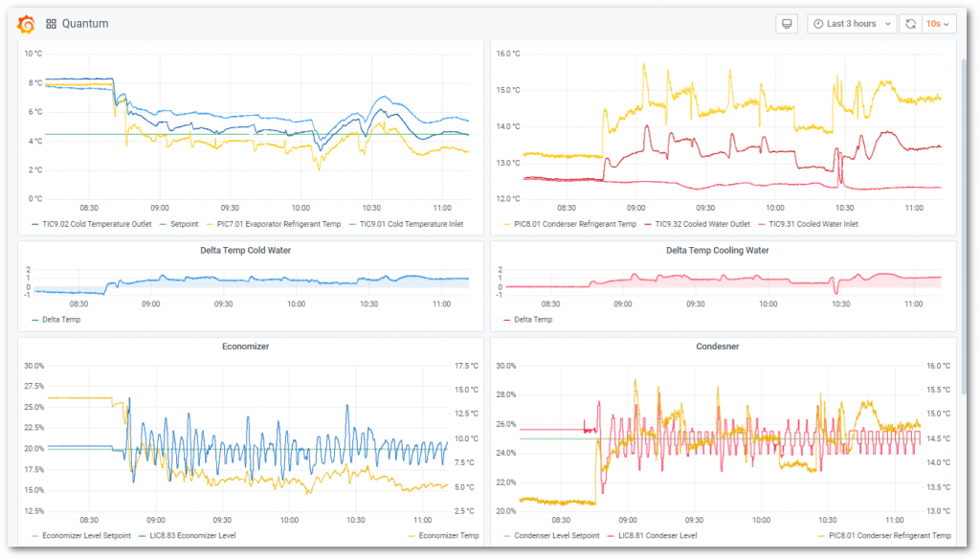Open dashboard search via the grid icon

click(51, 24)
